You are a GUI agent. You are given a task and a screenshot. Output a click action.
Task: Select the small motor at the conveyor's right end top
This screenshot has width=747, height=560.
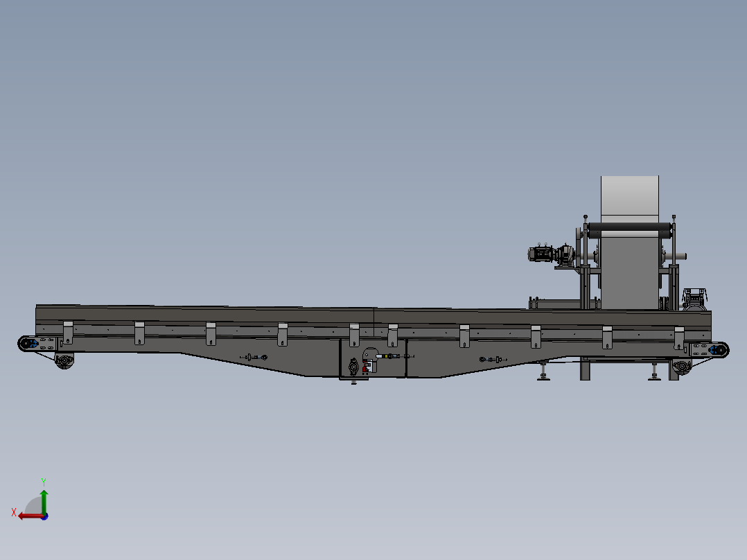coord(694,299)
